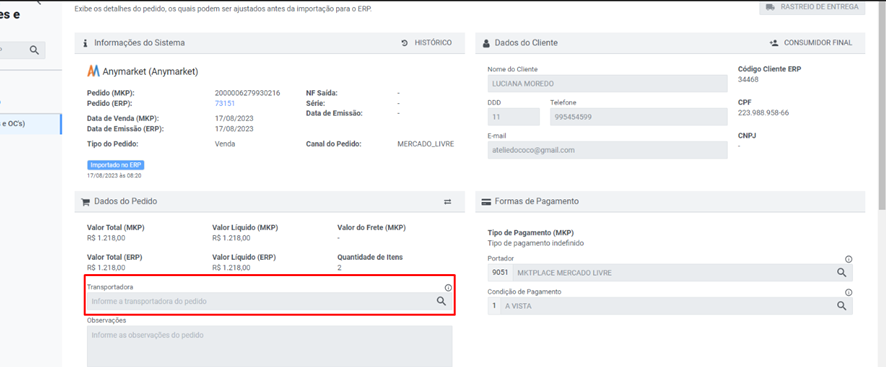Click the DDD field
Viewport: 886px width, 367px height.
(x=514, y=117)
